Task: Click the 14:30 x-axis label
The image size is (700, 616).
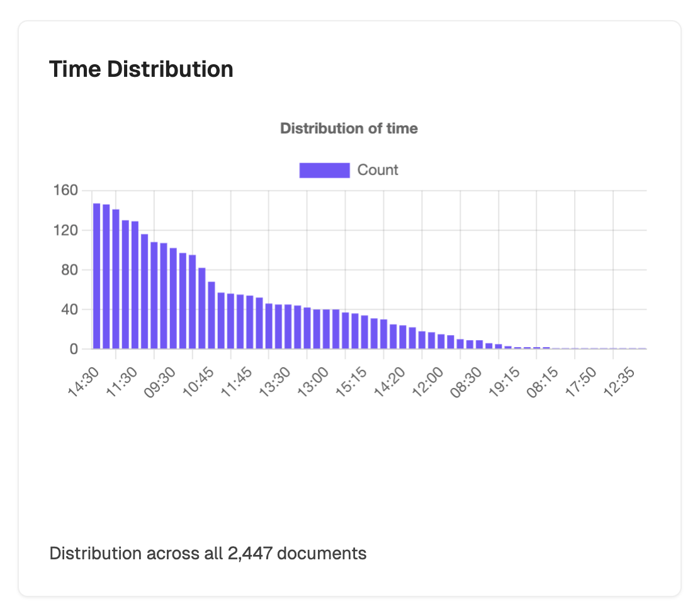Action: point(84,382)
